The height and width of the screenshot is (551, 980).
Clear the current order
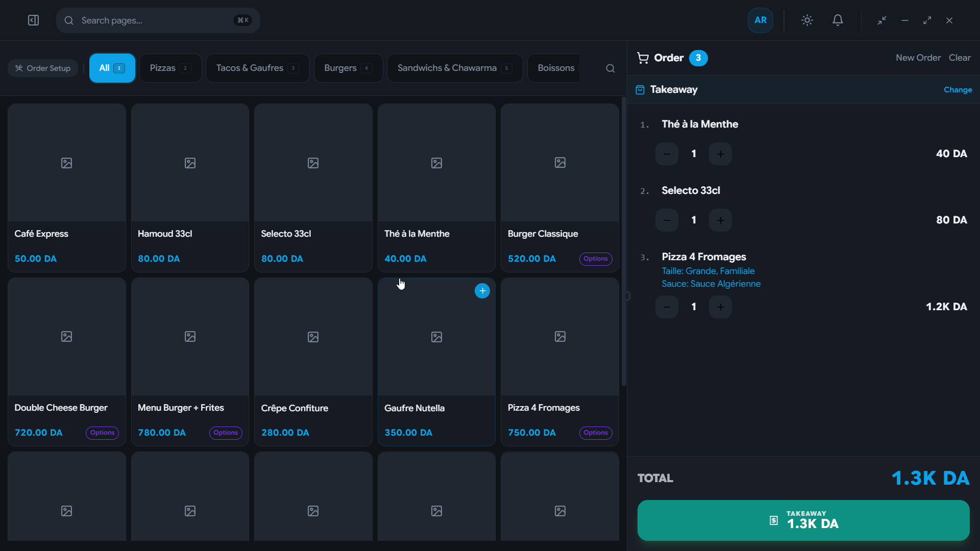pyautogui.click(x=960, y=58)
